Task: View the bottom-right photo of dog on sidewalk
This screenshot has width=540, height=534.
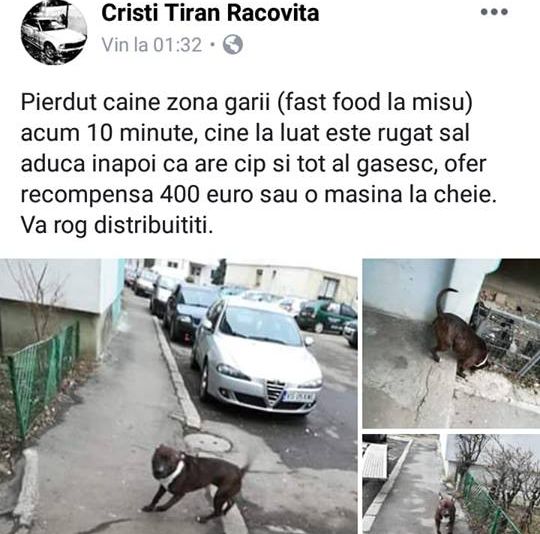Action: pos(451,484)
